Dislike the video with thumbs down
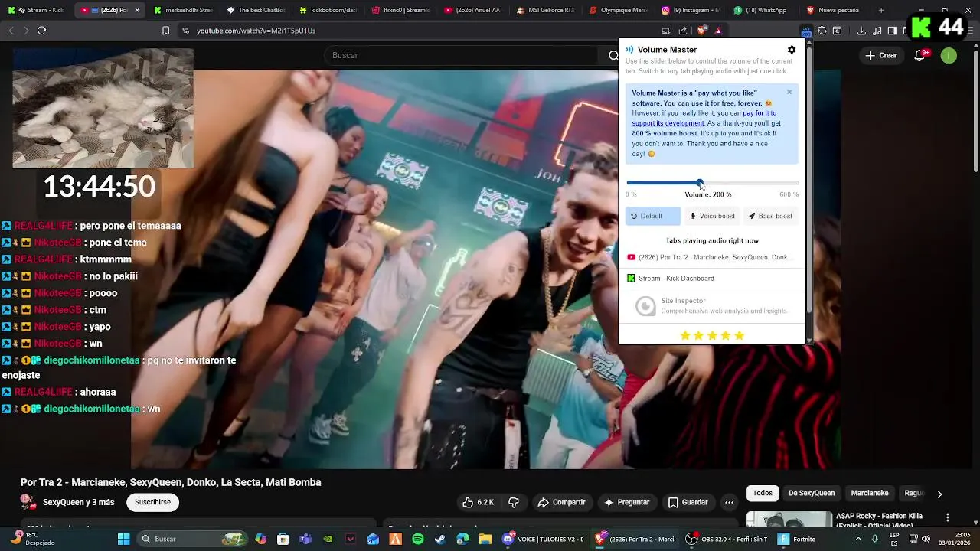The width and height of the screenshot is (980, 551). point(514,502)
